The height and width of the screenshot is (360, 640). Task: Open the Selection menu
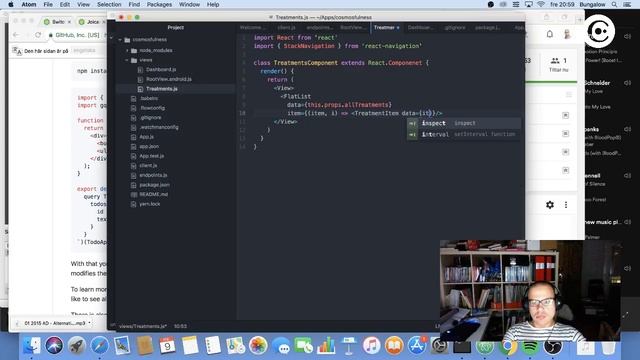point(109,4)
